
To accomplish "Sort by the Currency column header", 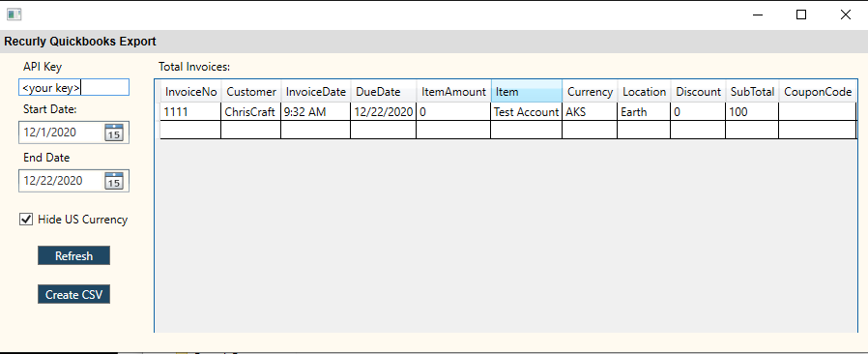I will tap(591, 92).
